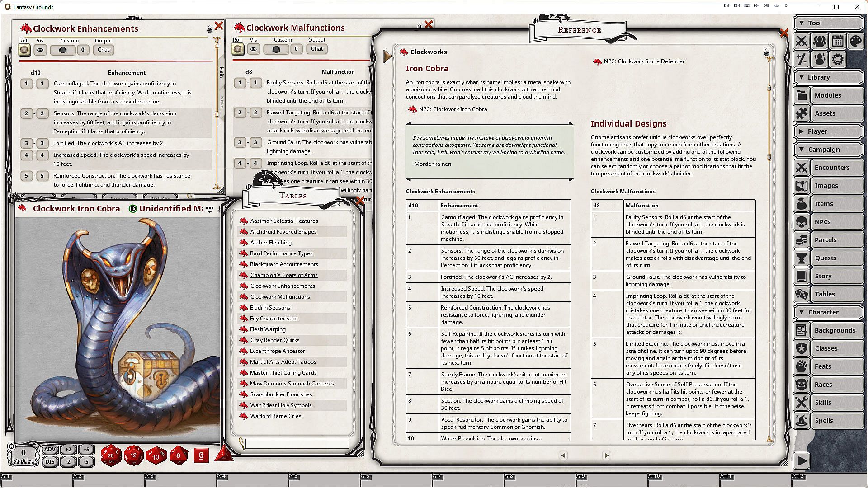
Task: Open the Calendar tool icon
Action: (837, 41)
